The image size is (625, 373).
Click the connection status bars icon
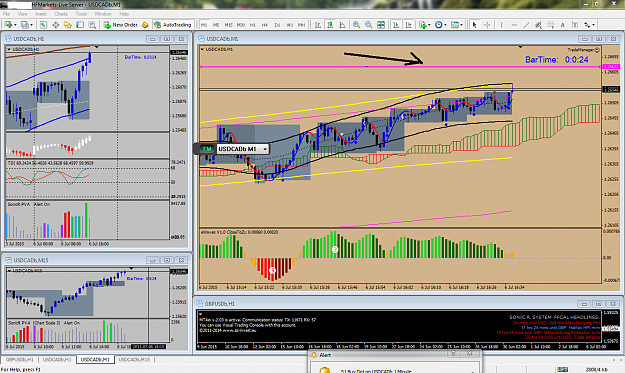click(562, 369)
